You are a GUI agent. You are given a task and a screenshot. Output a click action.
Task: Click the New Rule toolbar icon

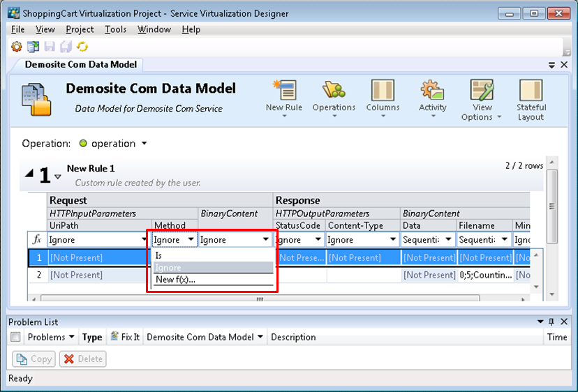click(283, 92)
